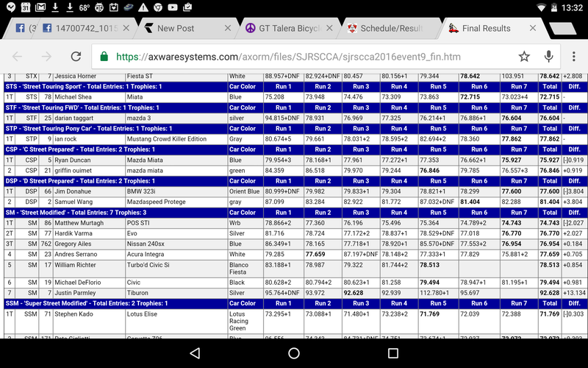Select driver name Andres Serrano

click(76, 255)
